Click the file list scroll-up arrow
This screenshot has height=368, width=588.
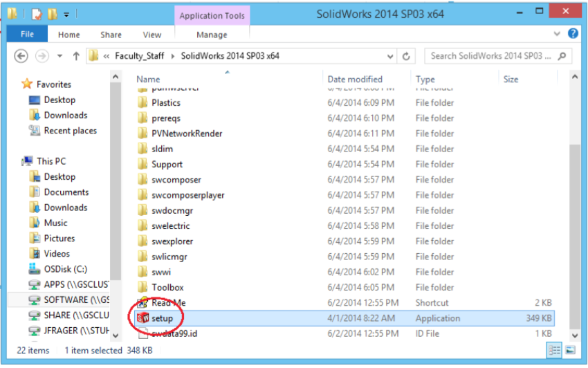point(575,77)
